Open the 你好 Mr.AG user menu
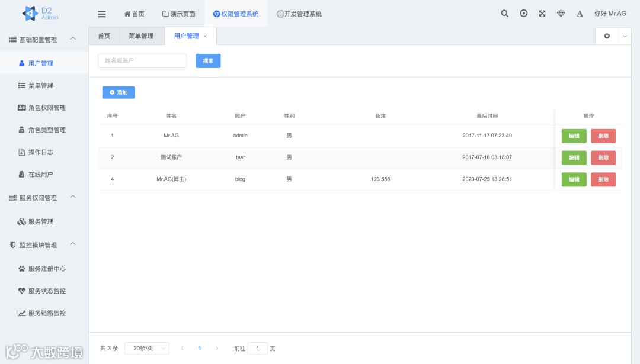640x364 pixels. pos(610,14)
